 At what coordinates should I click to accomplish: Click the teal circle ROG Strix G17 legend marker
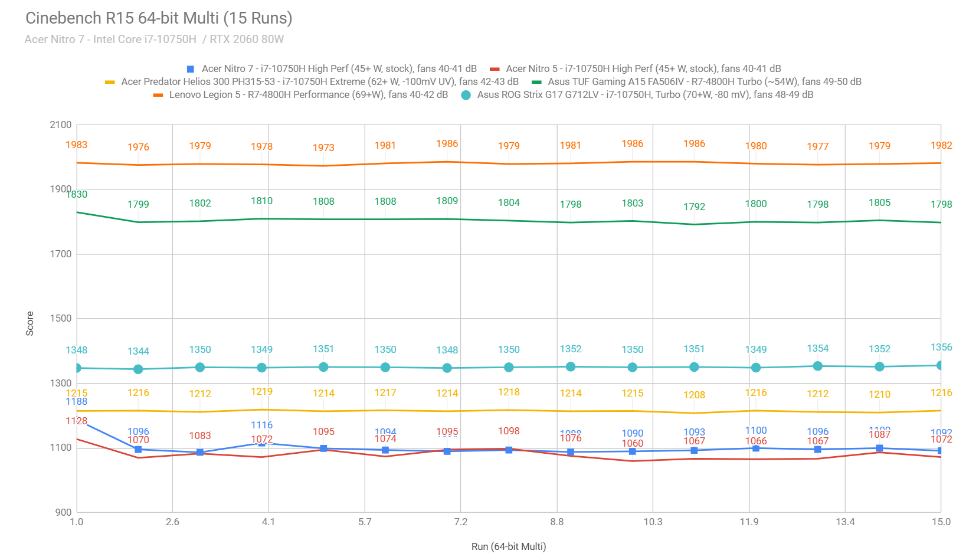[x=466, y=95]
